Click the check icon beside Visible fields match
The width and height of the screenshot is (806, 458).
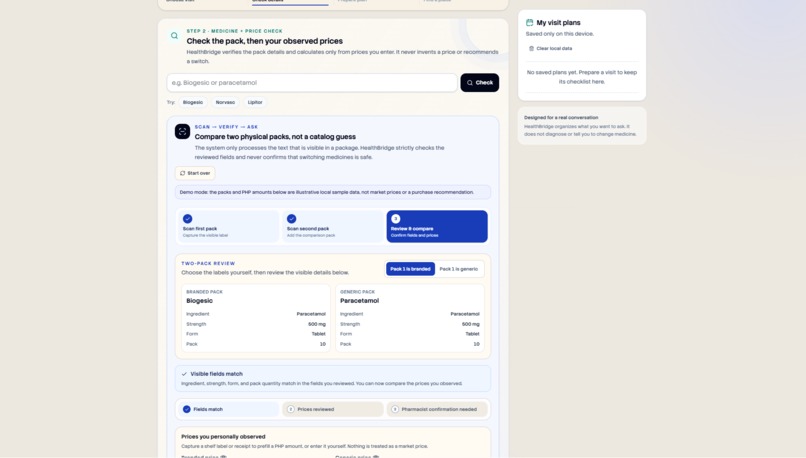184,374
